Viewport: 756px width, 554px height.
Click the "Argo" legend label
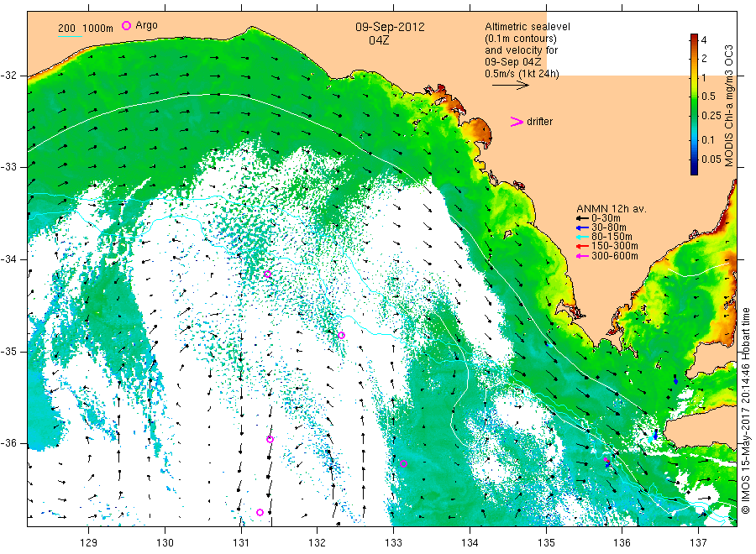(146, 25)
